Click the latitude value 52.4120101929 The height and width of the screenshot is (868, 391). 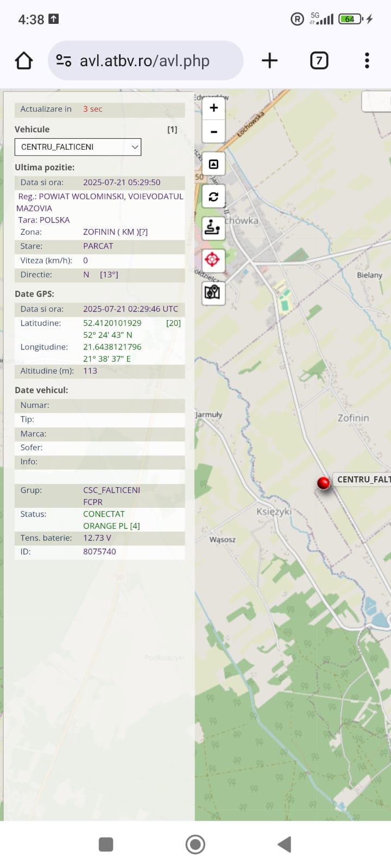[112, 323]
